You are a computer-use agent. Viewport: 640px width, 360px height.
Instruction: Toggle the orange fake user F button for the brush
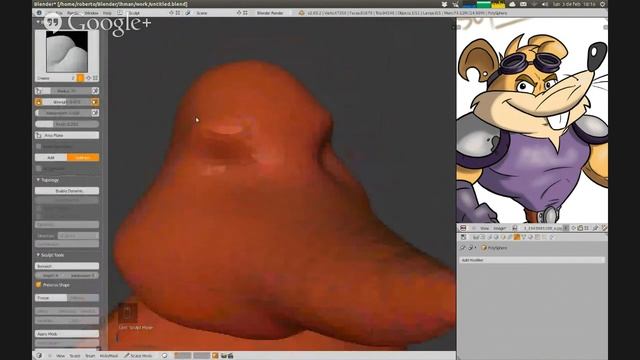80,78
